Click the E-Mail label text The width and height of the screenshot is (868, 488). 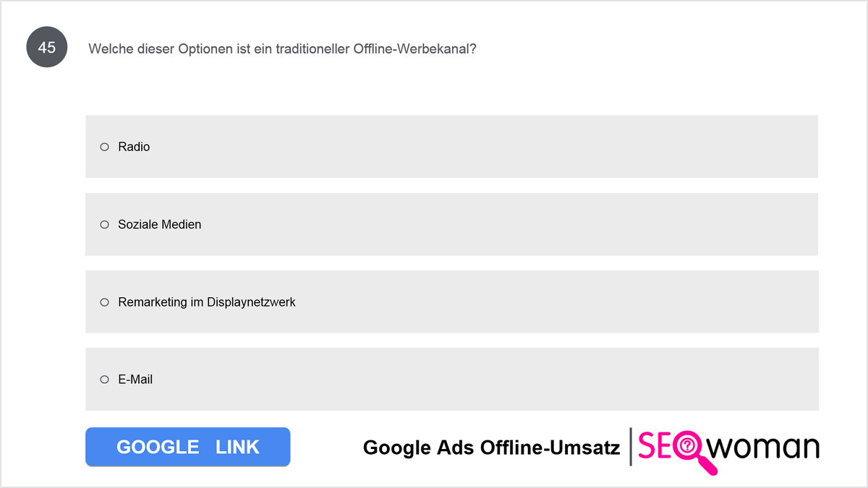click(x=135, y=380)
